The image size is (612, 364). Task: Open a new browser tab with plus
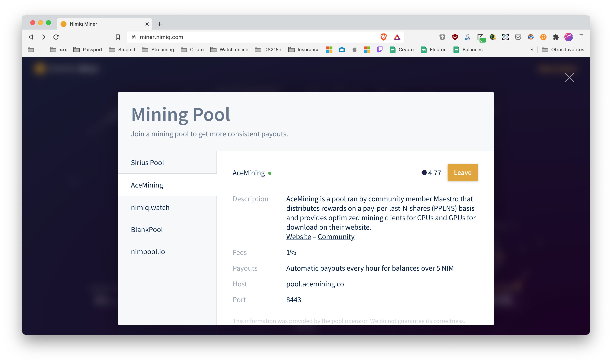pos(160,24)
